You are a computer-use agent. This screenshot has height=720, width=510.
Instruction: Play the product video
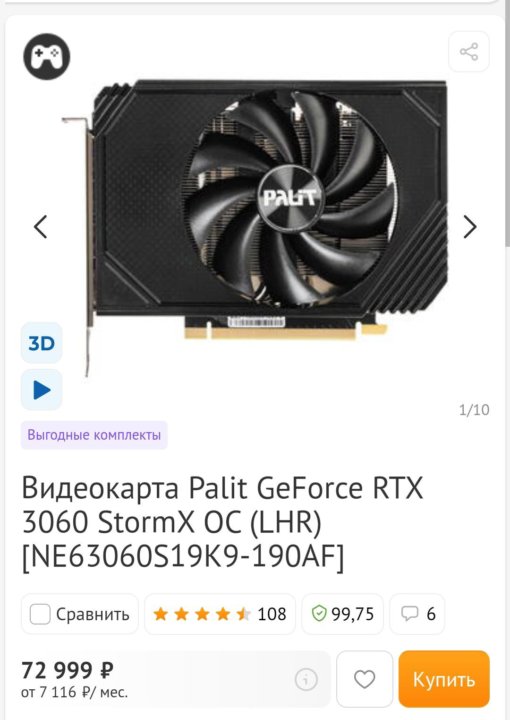(x=41, y=390)
